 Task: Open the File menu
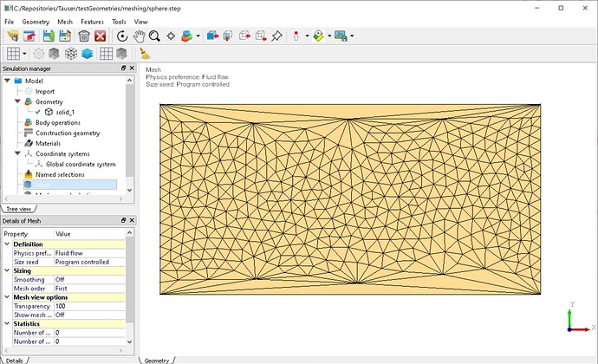tap(9, 22)
